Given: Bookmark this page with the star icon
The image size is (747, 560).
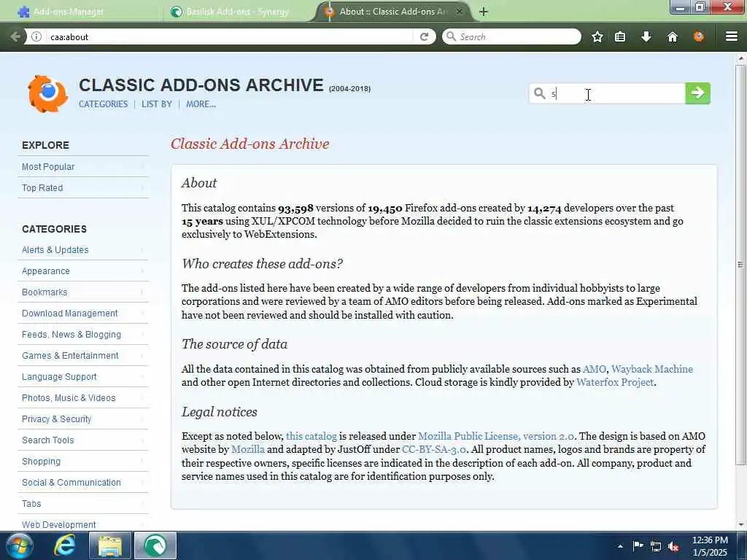Looking at the screenshot, I should 597,36.
